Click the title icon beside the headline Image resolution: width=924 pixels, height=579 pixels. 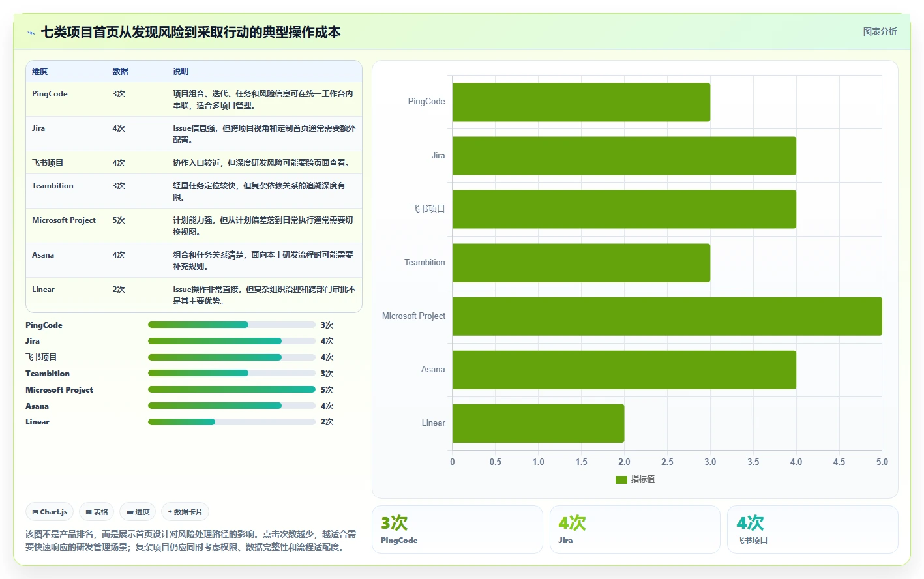pos(31,33)
